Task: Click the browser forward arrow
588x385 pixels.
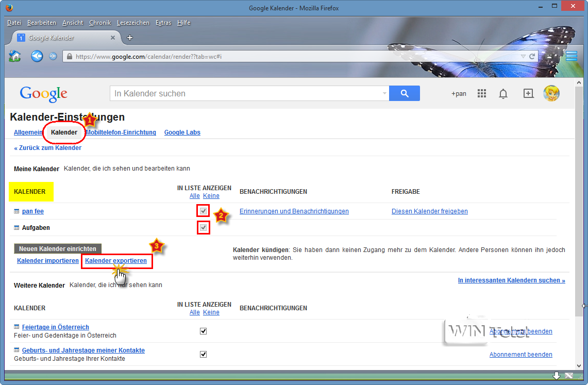Action: pyautogui.click(x=53, y=56)
